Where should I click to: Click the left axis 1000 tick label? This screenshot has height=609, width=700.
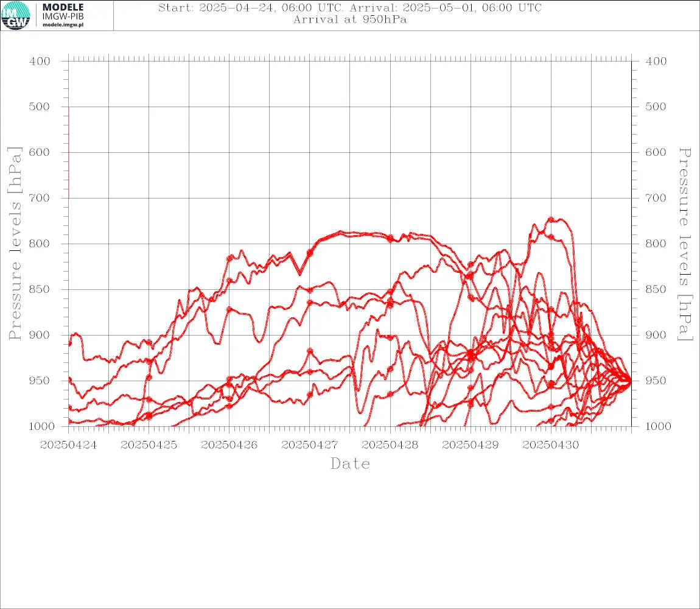[42, 426]
